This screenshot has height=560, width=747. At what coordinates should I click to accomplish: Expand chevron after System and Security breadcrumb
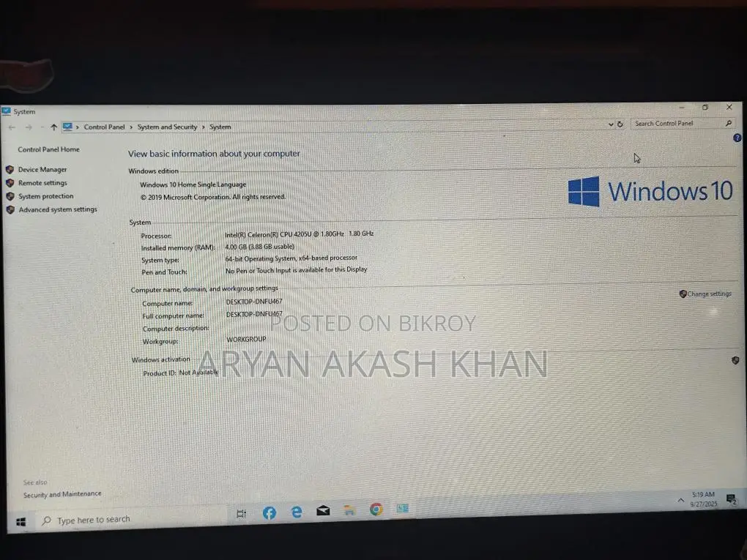tap(204, 127)
